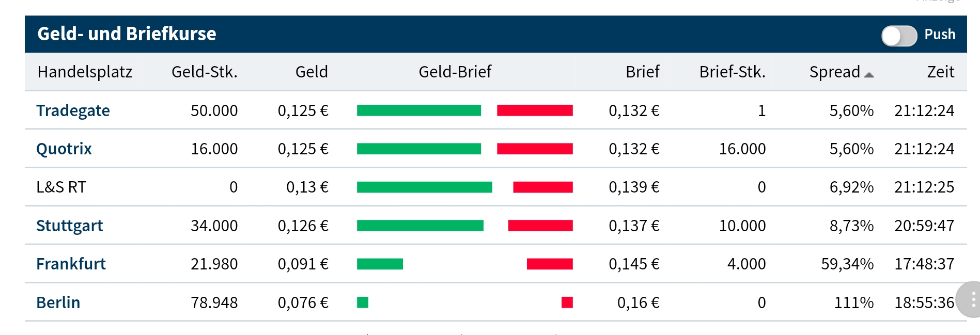
Task: Sort by the Zeit column header
Action: click(x=940, y=72)
